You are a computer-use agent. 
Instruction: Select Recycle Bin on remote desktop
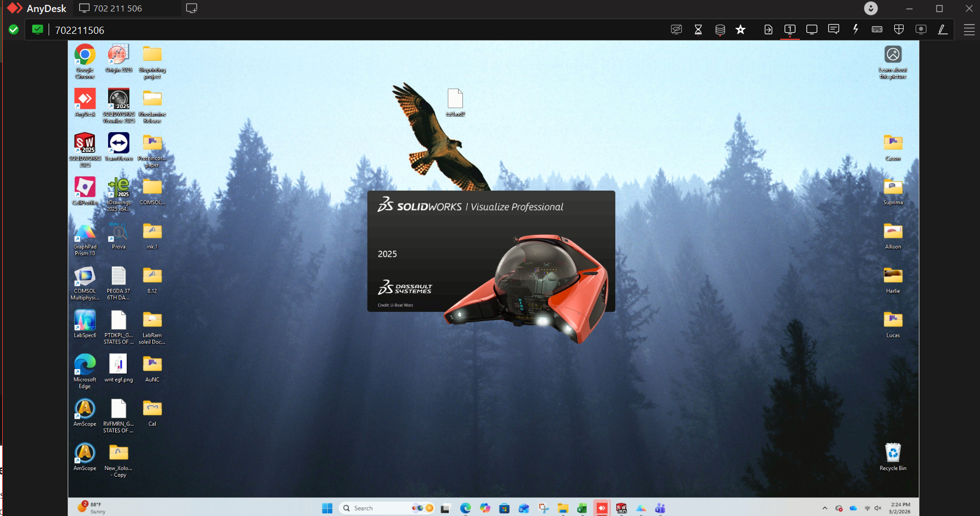(893, 456)
